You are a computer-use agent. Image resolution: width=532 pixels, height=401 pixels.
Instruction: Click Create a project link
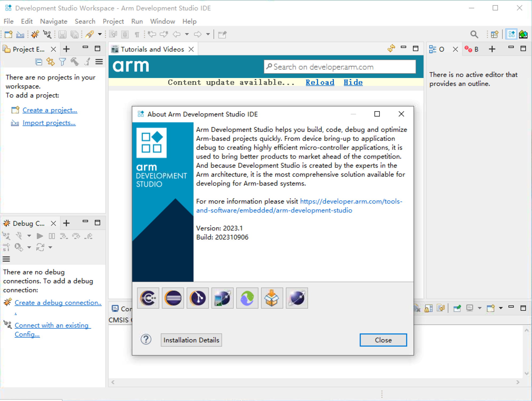(x=50, y=110)
